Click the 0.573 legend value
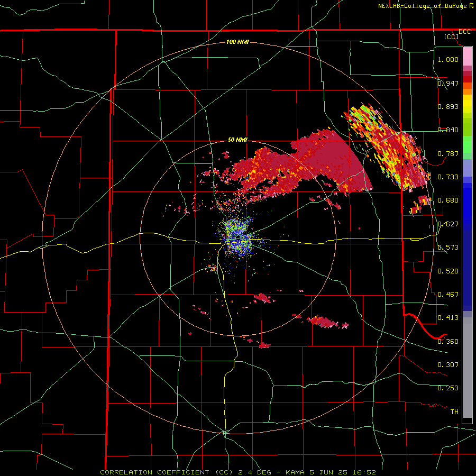 (x=448, y=247)
